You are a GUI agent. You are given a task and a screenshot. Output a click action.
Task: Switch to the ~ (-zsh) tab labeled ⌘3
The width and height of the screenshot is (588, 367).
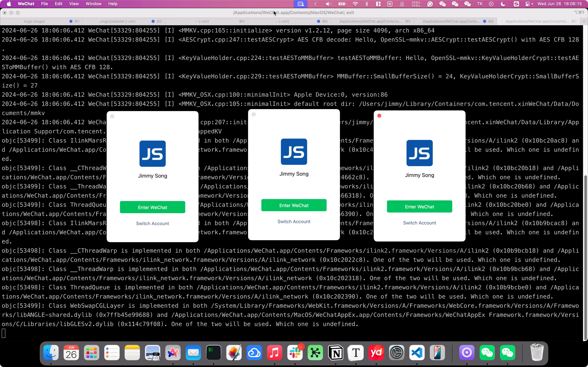pyautogui.click(x=206, y=21)
